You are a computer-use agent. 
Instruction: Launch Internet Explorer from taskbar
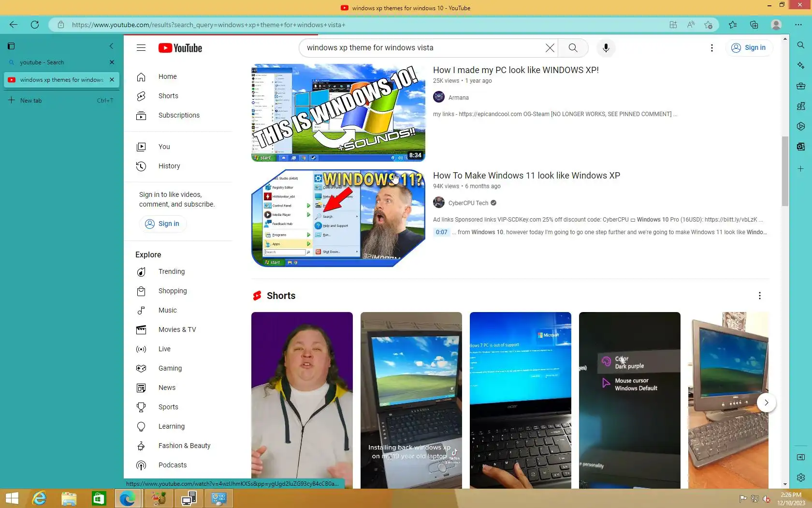tap(39, 498)
